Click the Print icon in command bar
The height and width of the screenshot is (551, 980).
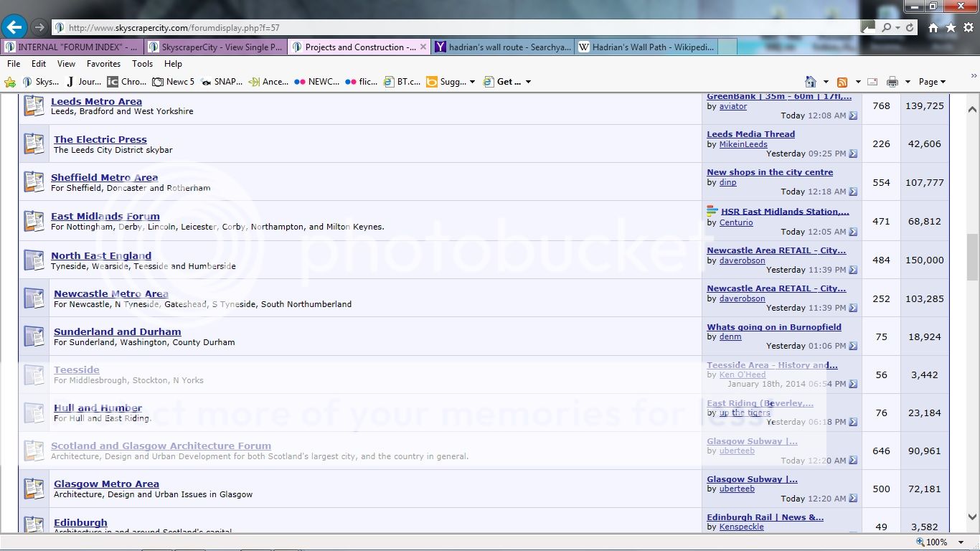(x=892, y=82)
